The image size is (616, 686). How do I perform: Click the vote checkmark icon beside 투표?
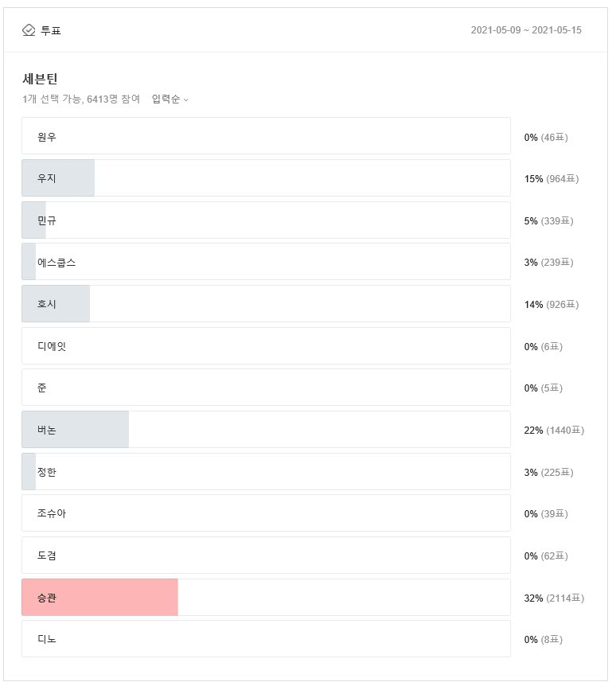(29, 30)
